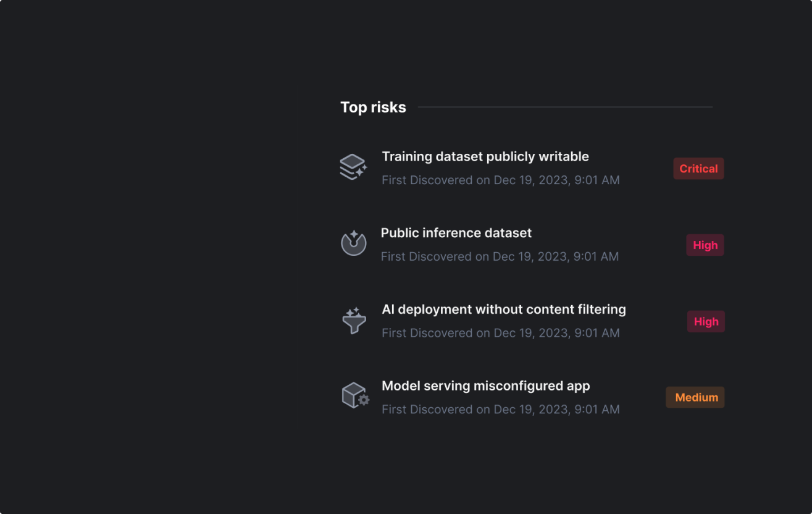812x514 pixels.
Task: Select the Model serving misconfigured app row
Action: point(531,396)
